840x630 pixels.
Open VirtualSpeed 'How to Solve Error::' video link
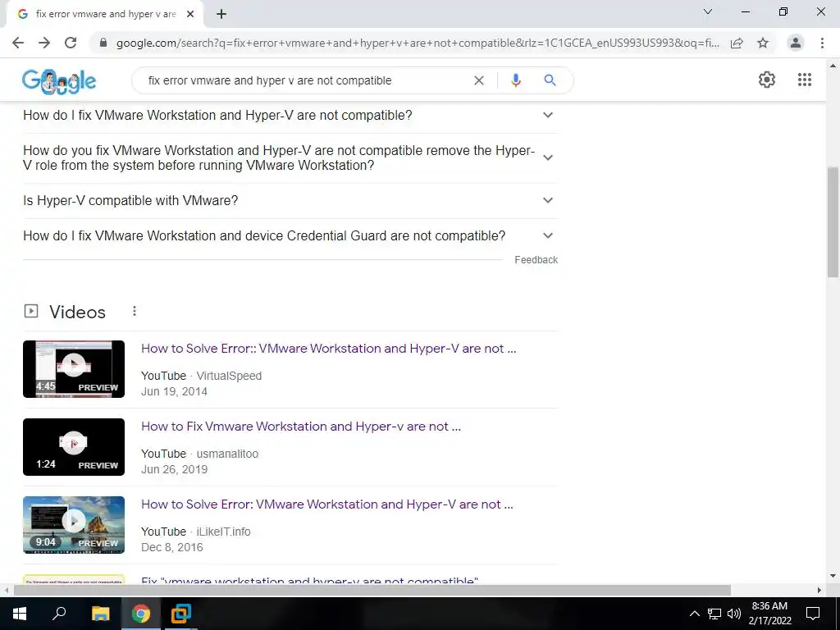[328, 349]
